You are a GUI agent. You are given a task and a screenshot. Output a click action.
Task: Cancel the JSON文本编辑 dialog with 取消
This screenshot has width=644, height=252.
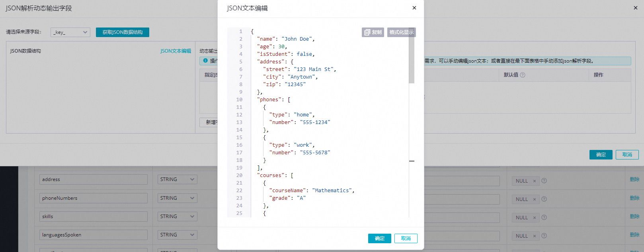tap(406, 238)
